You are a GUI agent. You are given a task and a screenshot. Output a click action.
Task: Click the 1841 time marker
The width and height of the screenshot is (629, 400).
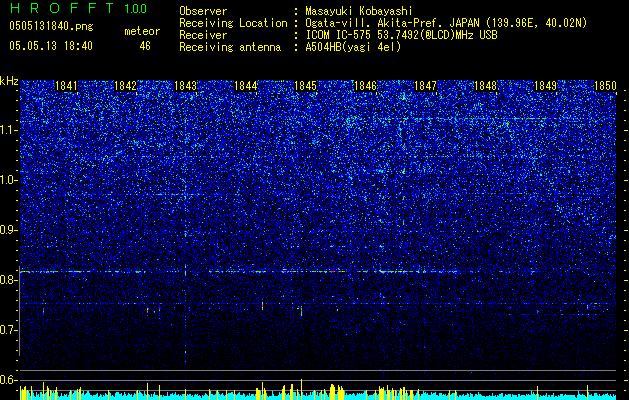[66, 86]
